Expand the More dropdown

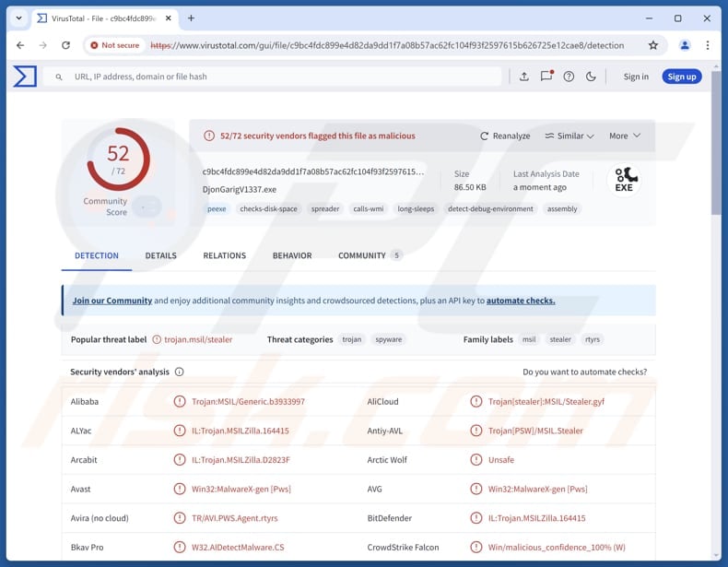point(625,136)
